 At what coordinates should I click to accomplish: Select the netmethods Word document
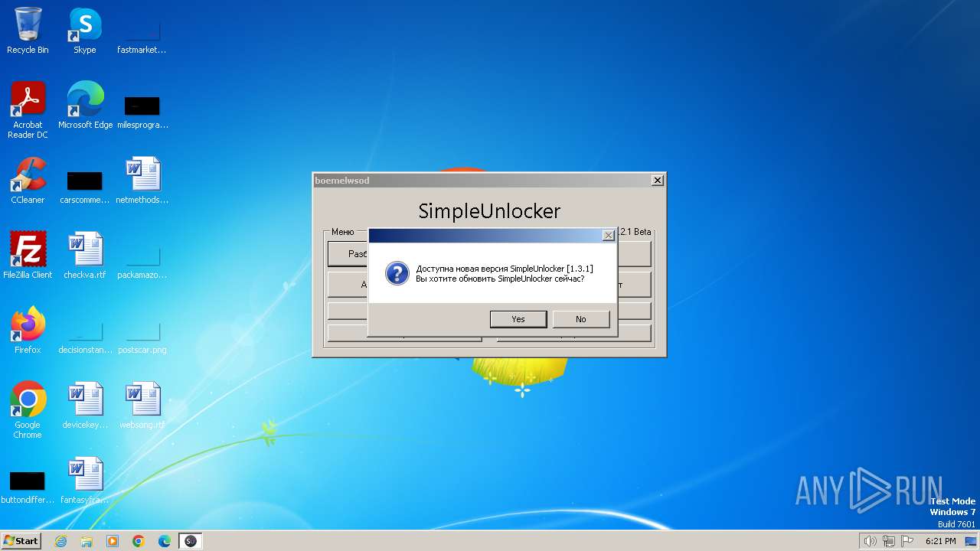pyautogui.click(x=142, y=181)
